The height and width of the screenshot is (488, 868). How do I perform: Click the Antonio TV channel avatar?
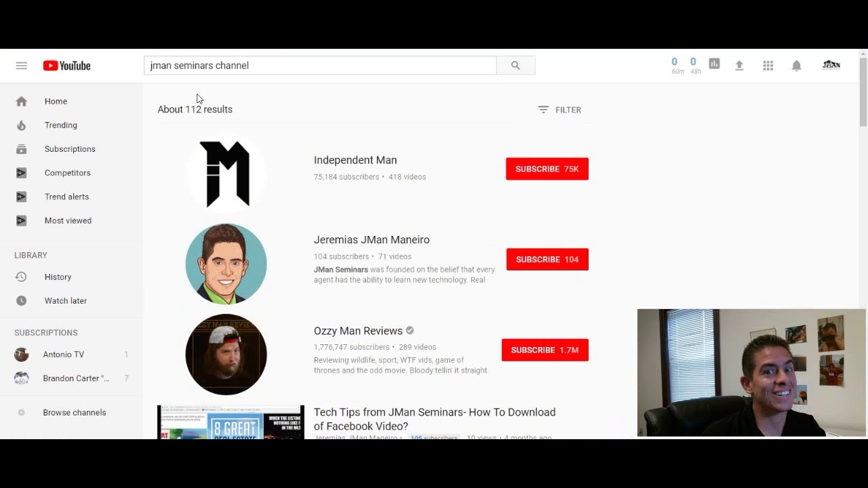(22, 354)
